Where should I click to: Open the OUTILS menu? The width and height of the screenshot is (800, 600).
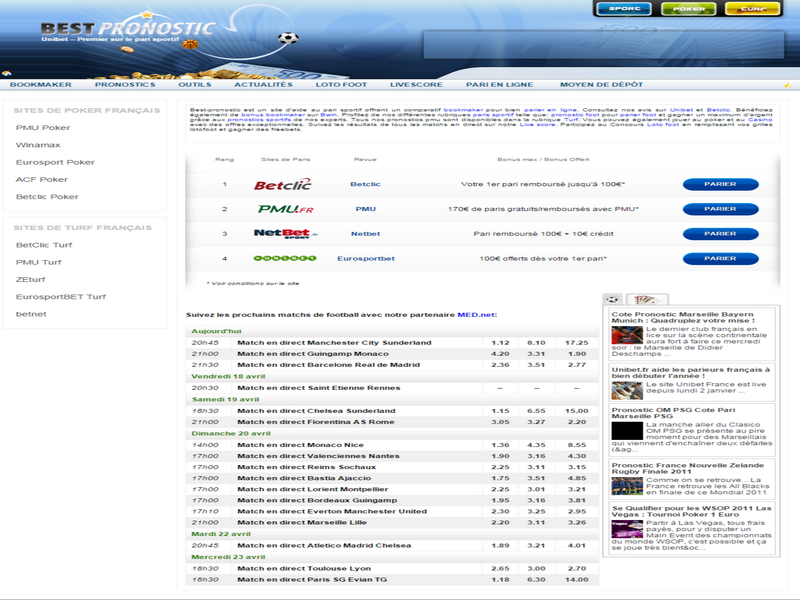[194, 85]
